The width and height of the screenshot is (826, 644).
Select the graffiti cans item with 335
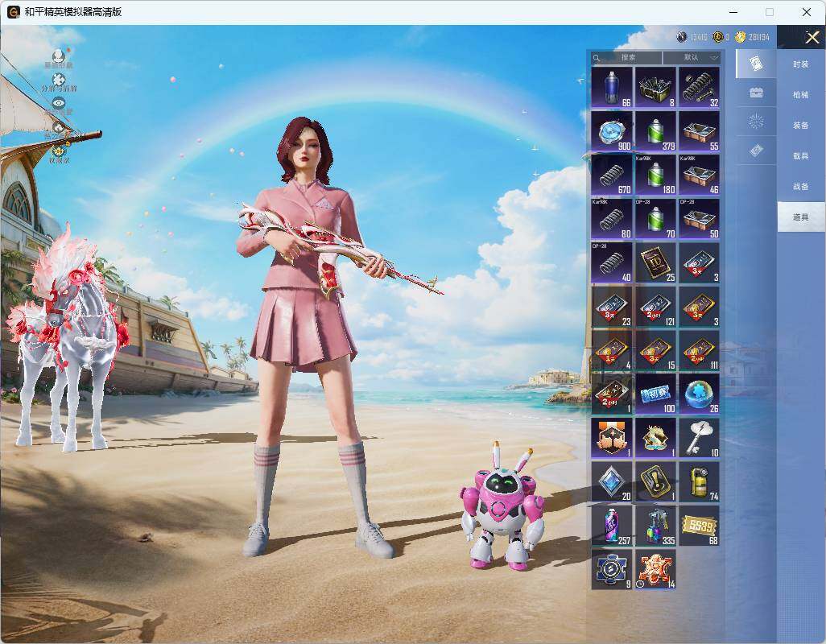[655, 525]
